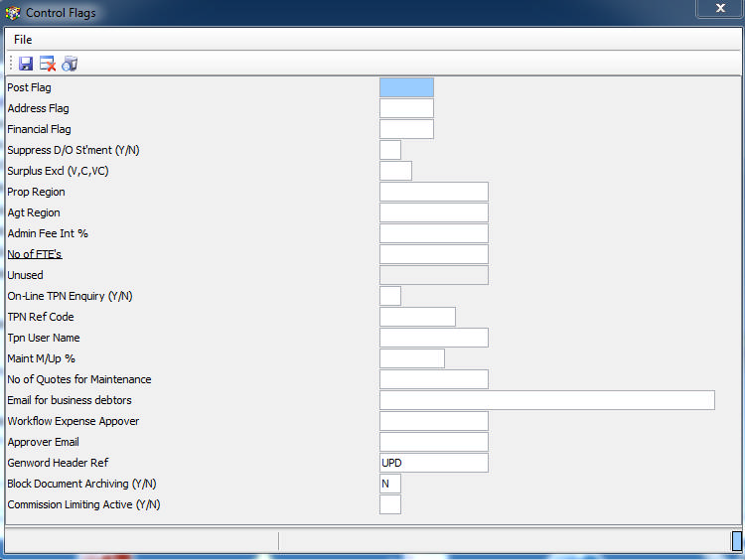Viewport: 745px width, 560px height.
Task: Click the Genword Header Ref field containing UPD
Action: click(433, 463)
